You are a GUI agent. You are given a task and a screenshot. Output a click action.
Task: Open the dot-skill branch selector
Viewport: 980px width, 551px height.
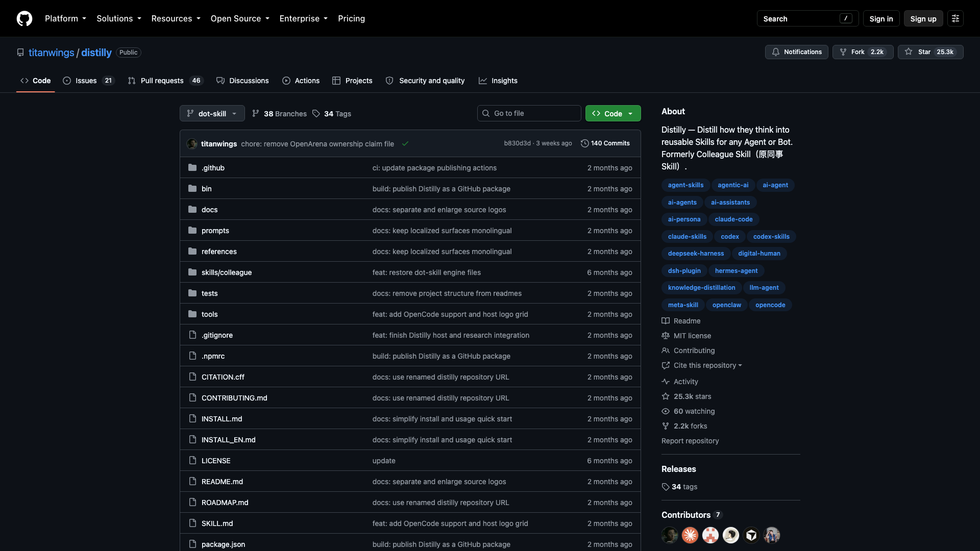click(212, 113)
